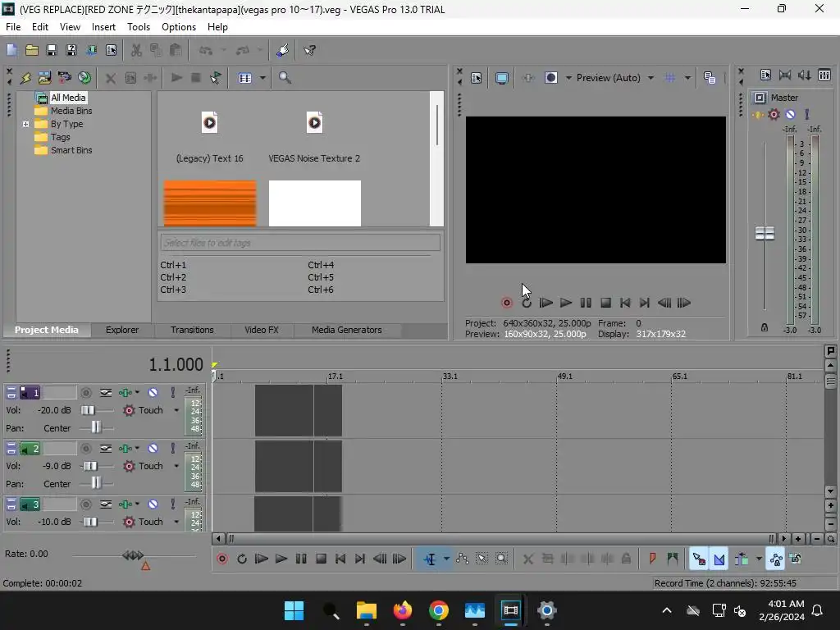Click Copy Snapshot icon in preview toolbar
Screen dimensions: 840x630
tap(710, 78)
